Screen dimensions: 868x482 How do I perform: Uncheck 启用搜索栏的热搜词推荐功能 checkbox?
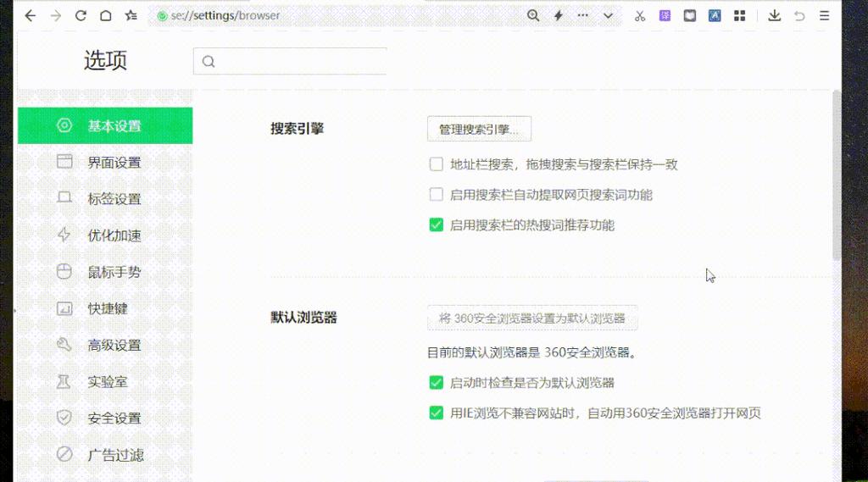tap(437, 224)
